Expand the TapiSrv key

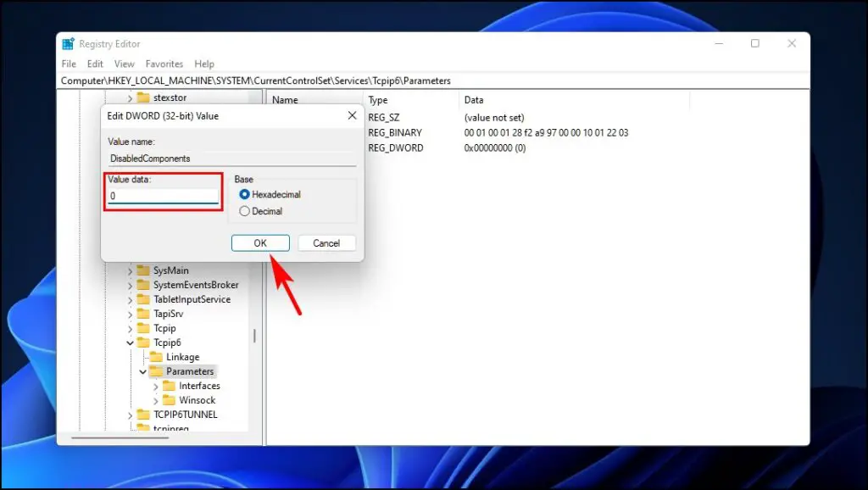[x=130, y=314]
